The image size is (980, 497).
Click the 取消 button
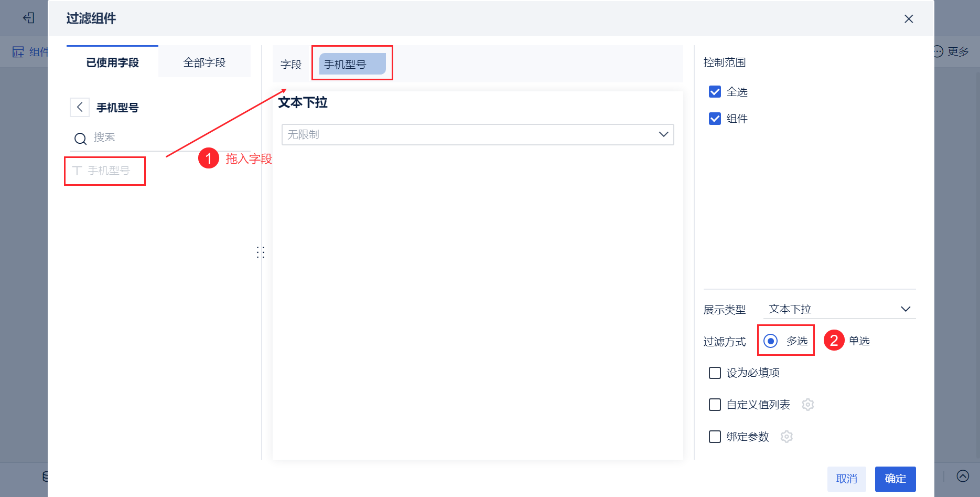pyautogui.click(x=846, y=479)
